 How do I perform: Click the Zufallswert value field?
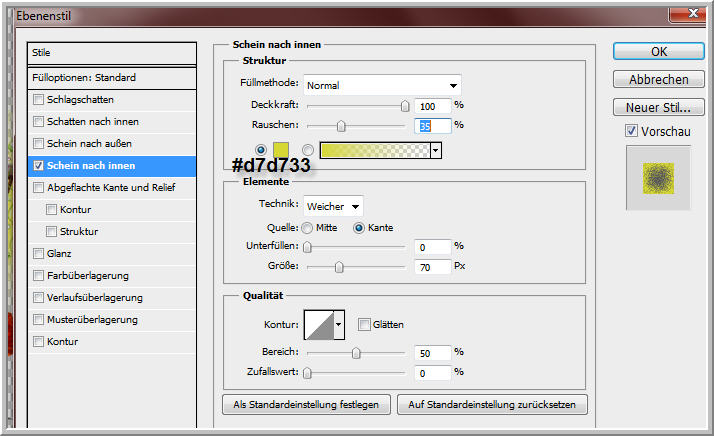tap(433, 373)
